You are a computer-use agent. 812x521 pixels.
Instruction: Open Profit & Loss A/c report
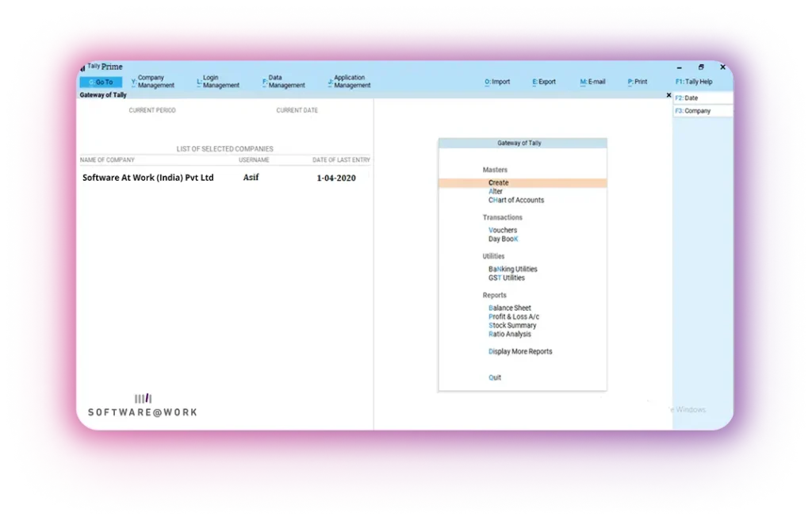coord(514,317)
